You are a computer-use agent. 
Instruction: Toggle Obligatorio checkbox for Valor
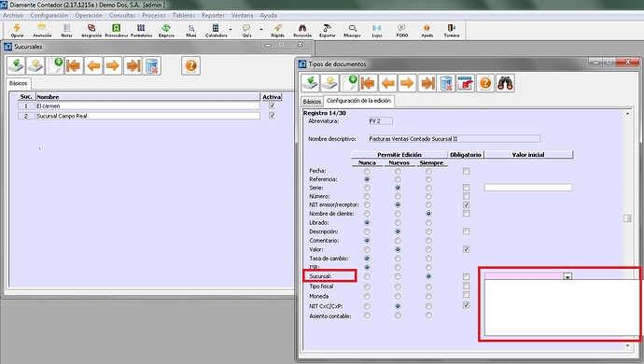(466, 249)
